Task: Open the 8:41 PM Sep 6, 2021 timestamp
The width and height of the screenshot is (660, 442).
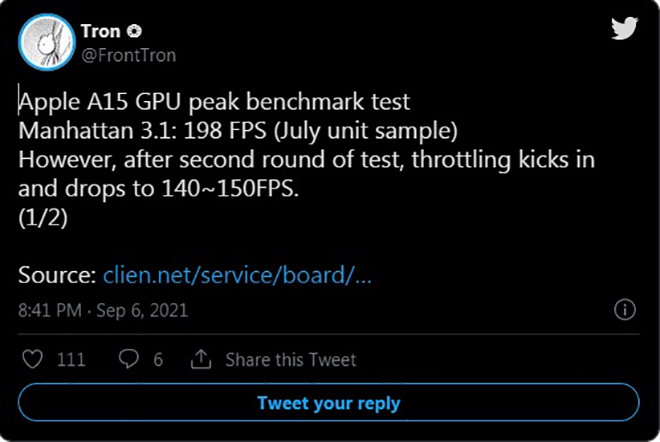Action: pyautogui.click(x=103, y=310)
